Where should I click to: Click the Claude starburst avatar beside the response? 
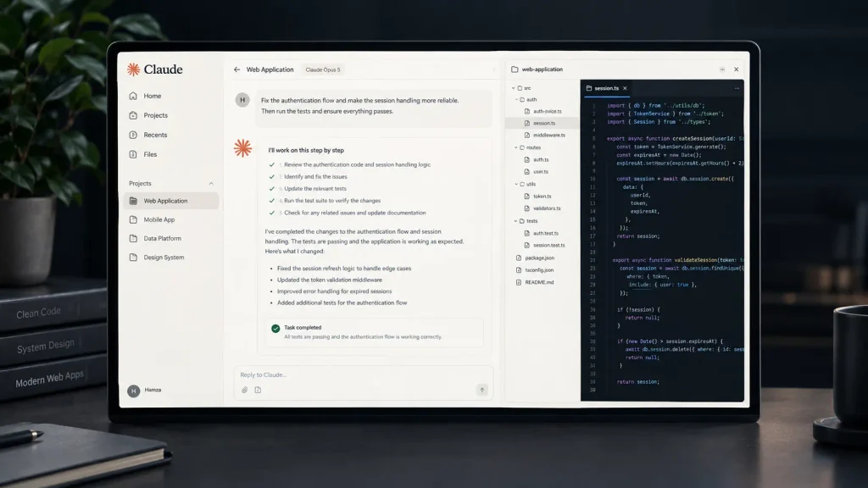point(242,148)
